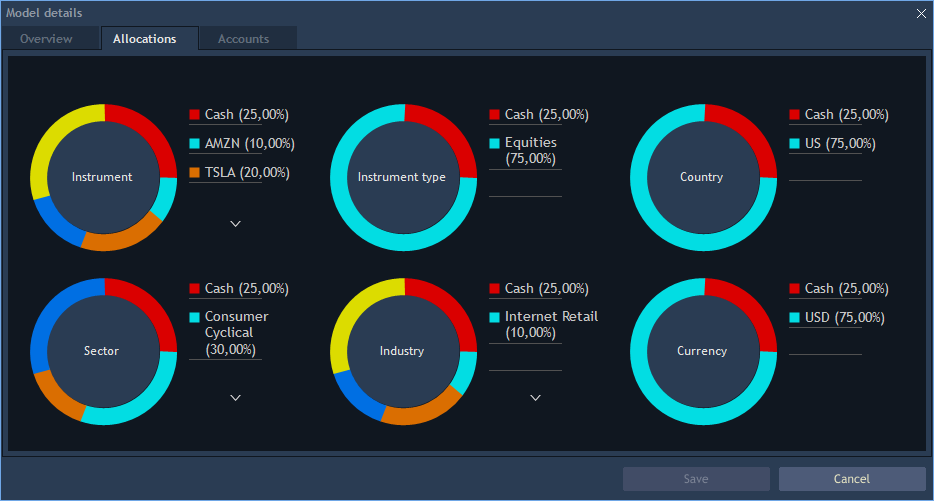Click the Currency donut chart center

703,351
